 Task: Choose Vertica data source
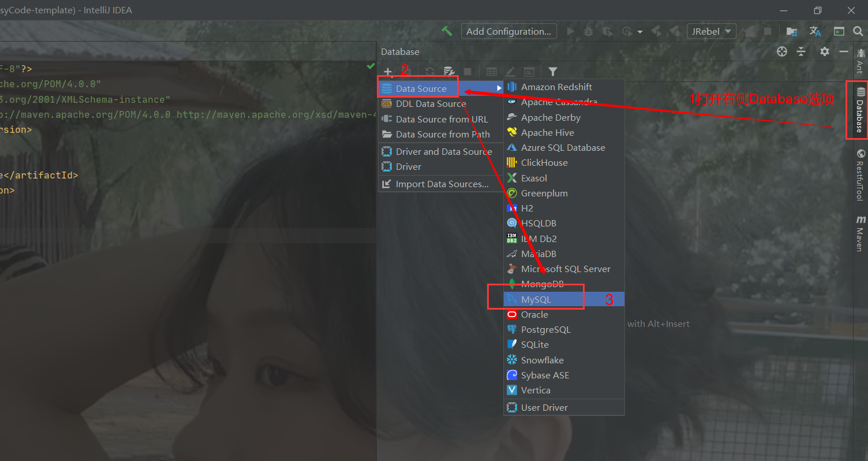(564, 390)
